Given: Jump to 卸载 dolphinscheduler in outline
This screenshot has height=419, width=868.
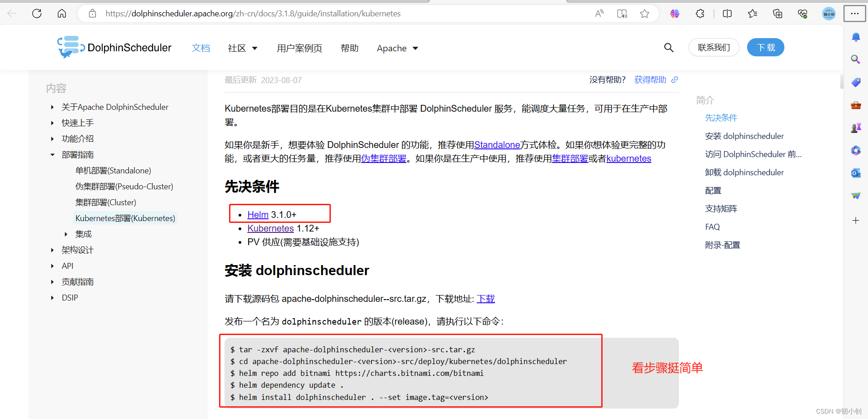Looking at the screenshot, I should pyautogui.click(x=744, y=173).
